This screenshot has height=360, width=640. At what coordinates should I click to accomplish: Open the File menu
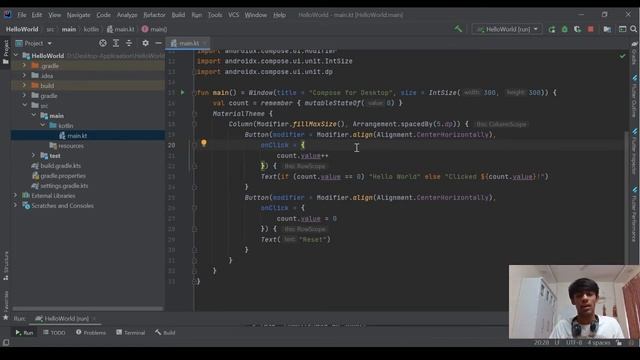pos(22,15)
